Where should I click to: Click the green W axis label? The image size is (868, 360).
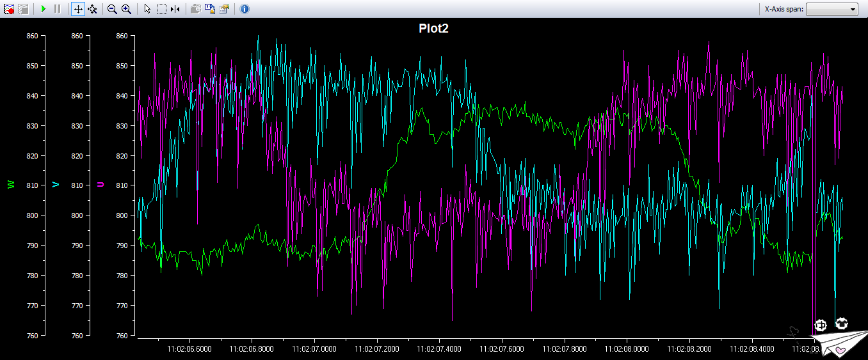click(11, 185)
